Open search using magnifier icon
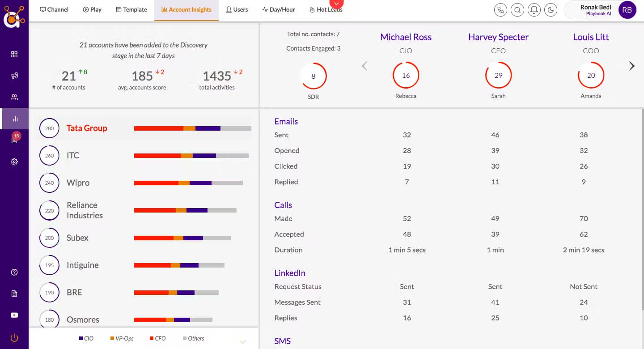The height and width of the screenshot is (349, 644). point(517,10)
